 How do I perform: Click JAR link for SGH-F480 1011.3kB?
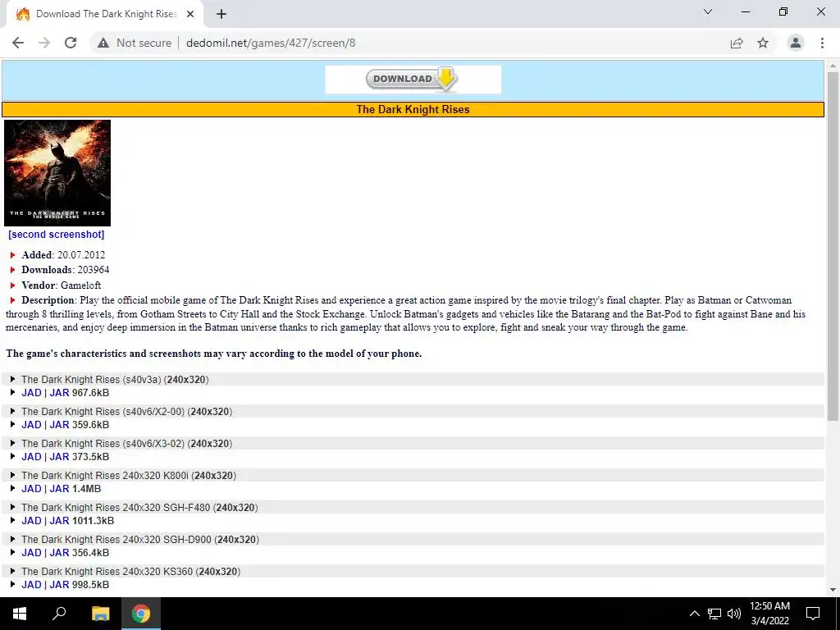(x=59, y=521)
